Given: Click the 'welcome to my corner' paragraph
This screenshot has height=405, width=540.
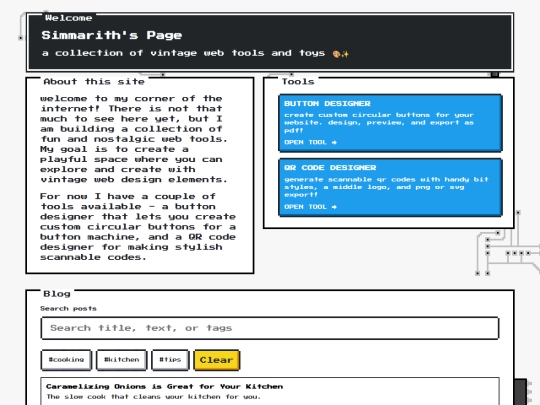Looking at the screenshot, I should coord(134,139).
